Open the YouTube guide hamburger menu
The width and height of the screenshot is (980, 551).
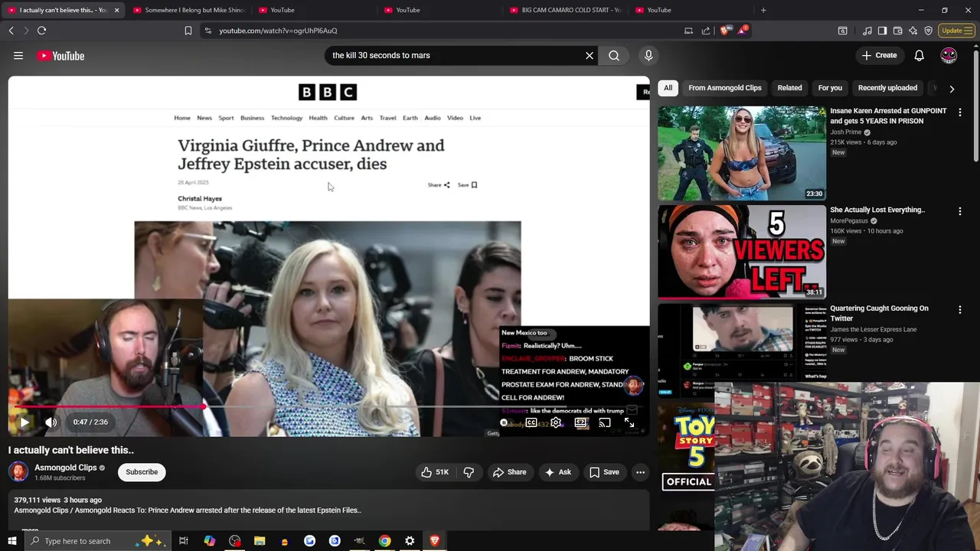point(18,56)
